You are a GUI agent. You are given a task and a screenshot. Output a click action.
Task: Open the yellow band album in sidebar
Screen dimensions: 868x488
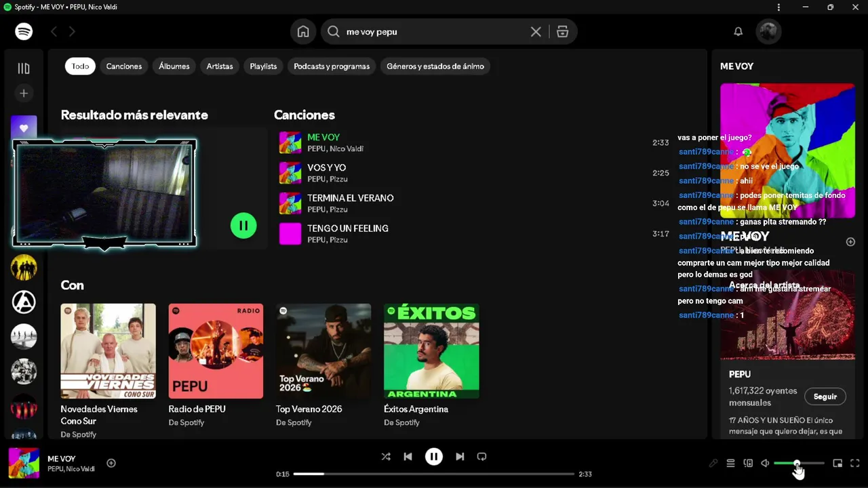24,267
